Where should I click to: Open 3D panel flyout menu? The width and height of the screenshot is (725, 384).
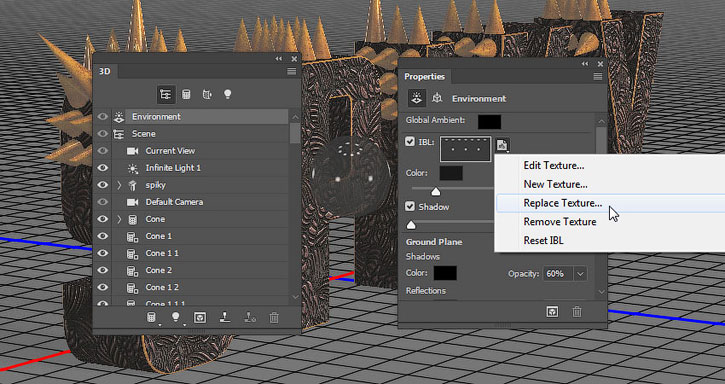[x=291, y=71]
